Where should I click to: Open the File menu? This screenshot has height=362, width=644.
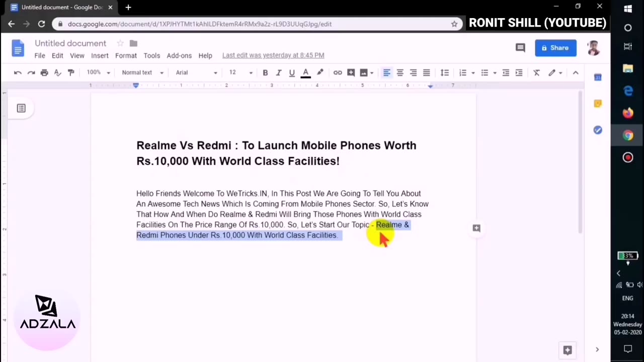click(40, 55)
